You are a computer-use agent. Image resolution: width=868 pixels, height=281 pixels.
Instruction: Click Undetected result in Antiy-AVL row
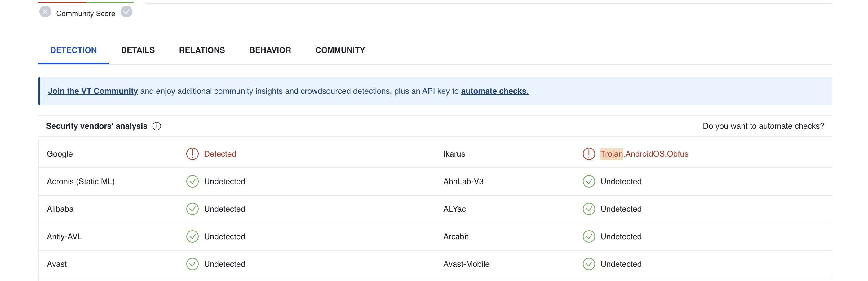pos(224,236)
